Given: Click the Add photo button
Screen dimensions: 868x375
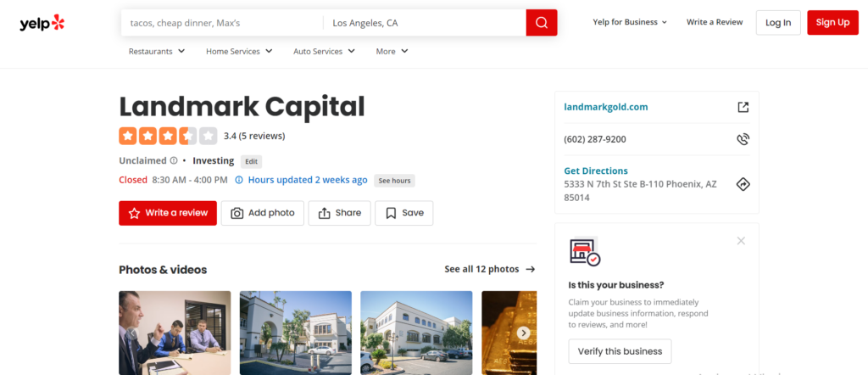Looking at the screenshot, I should pyautogui.click(x=263, y=213).
